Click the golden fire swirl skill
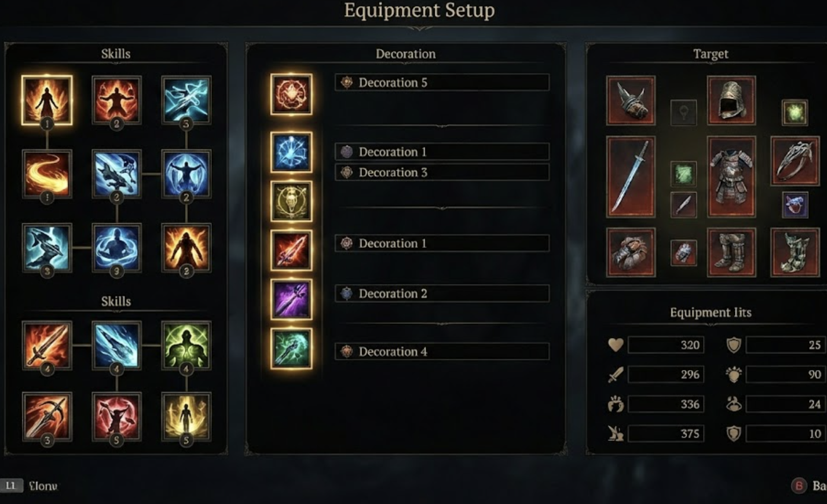 pyautogui.click(x=46, y=174)
